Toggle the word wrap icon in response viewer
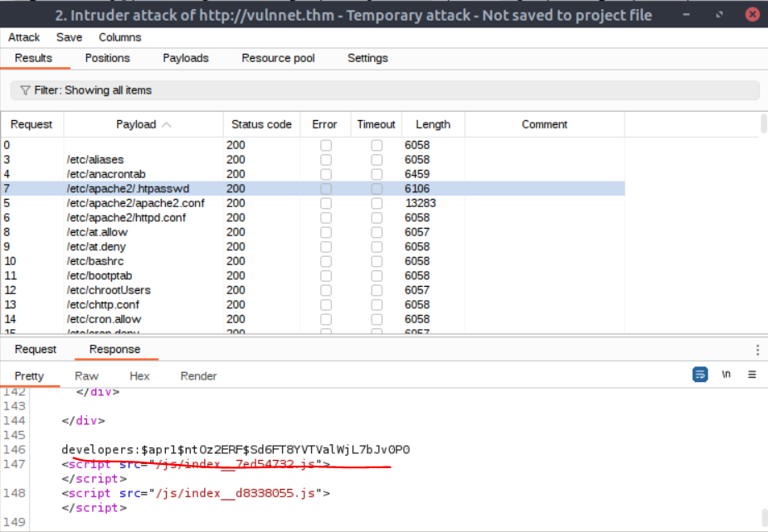 coord(700,375)
